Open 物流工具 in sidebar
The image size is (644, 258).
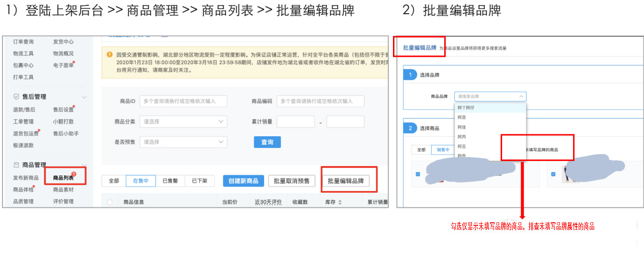click(23, 53)
